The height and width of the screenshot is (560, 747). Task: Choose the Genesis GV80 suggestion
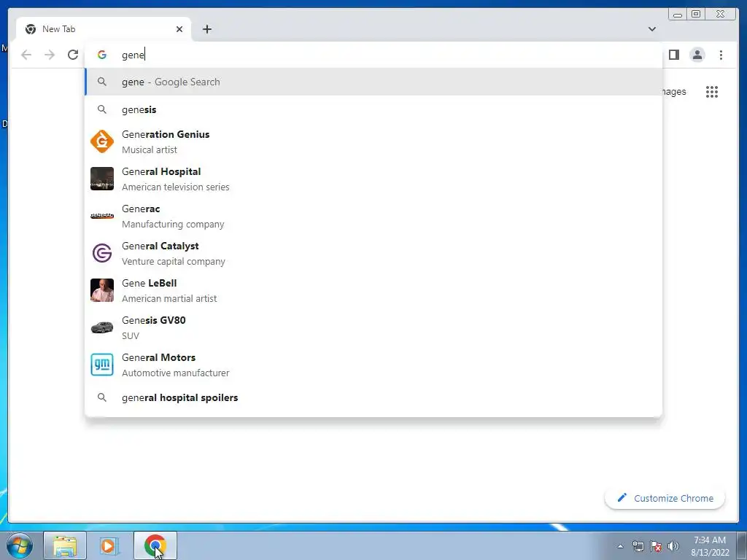[x=373, y=327]
